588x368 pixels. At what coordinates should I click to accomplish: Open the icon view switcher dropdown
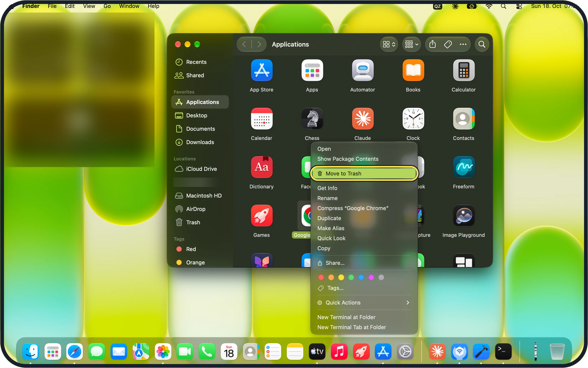coord(389,44)
